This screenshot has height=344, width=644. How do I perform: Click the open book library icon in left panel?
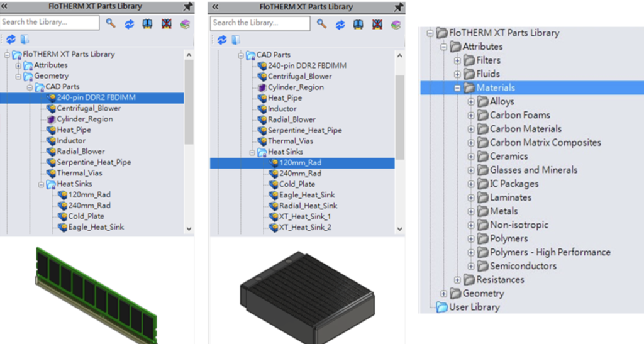[147, 24]
